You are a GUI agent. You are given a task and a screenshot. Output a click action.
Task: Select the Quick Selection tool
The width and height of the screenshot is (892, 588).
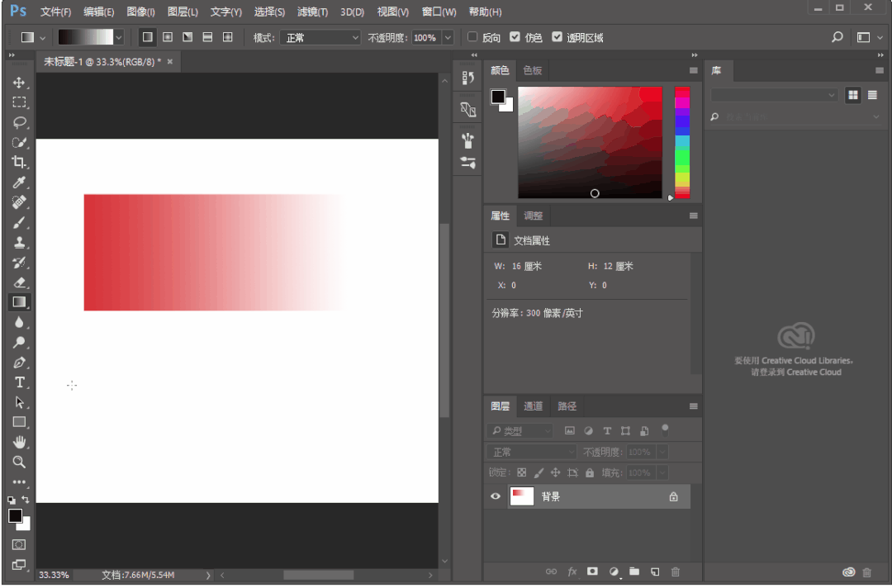point(19,142)
